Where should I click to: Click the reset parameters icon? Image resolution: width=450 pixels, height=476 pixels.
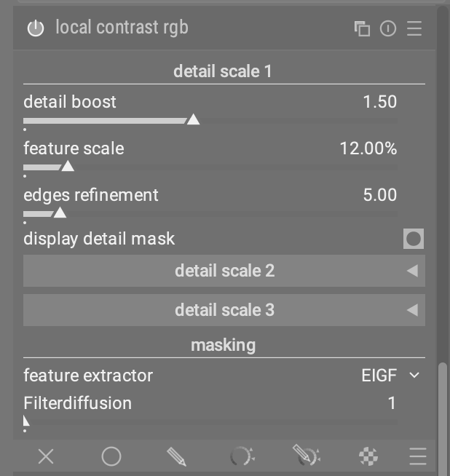388,28
